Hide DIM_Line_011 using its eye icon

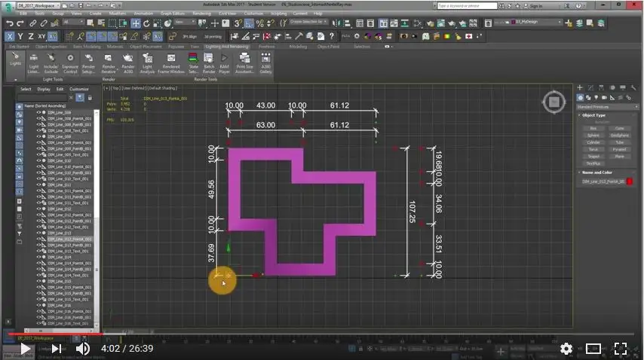[x=39, y=185]
